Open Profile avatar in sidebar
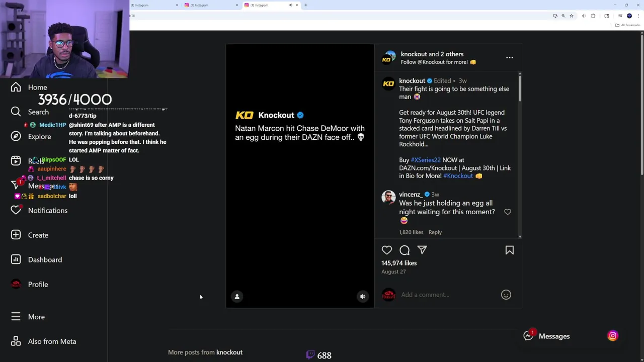The height and width of the screenshot is (362, 644). 16,284
